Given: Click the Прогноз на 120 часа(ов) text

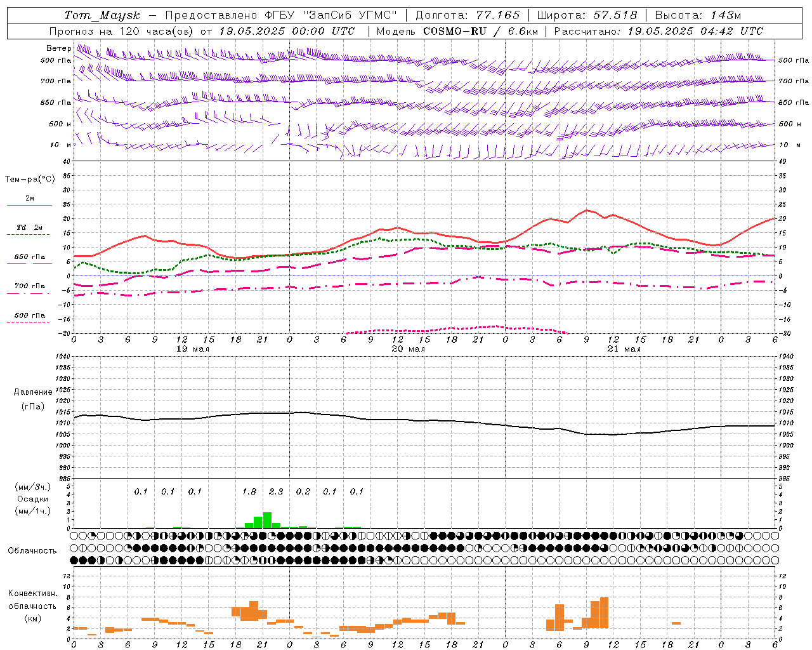Looking at the screenshot, I should tap(122, 31).
